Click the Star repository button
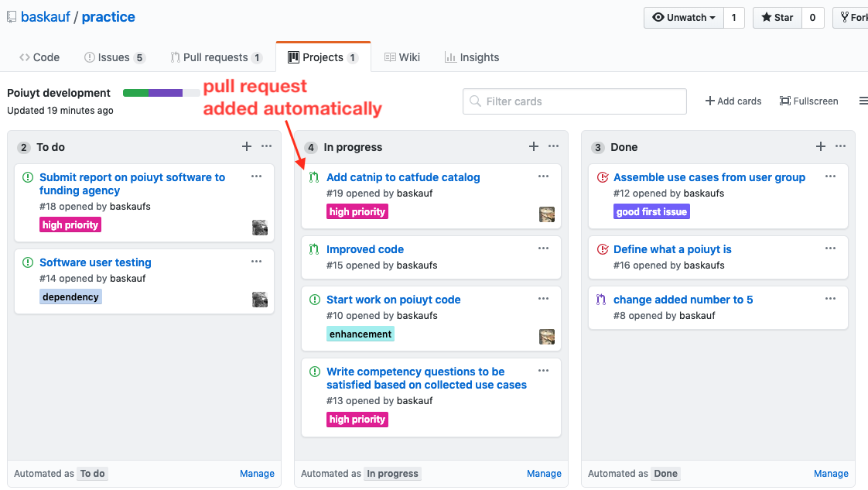 click(777, 18)
